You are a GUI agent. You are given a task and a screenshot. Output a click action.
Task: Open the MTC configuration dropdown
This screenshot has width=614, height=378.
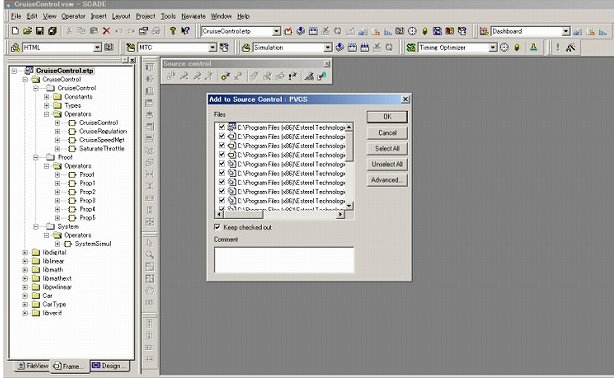pos(212,47)
